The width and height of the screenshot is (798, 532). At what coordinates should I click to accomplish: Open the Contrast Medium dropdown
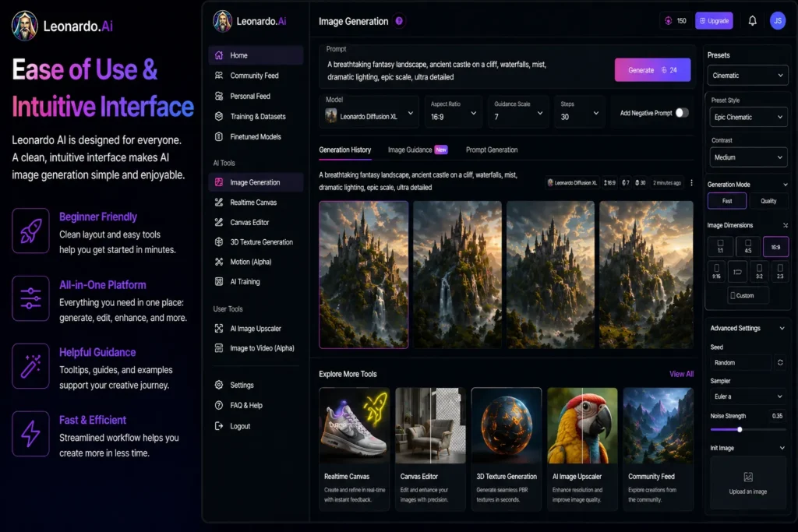[748, 157]
